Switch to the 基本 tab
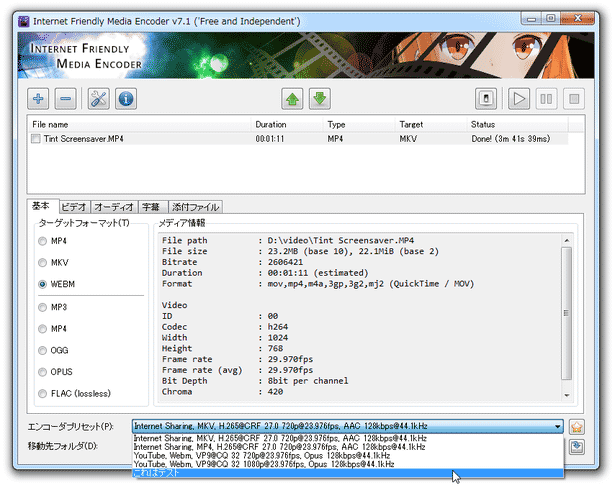 tap(43, 206)
